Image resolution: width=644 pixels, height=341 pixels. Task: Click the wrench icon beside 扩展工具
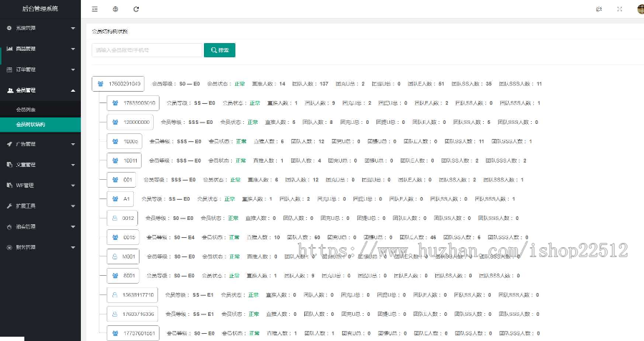pos(9,206)
